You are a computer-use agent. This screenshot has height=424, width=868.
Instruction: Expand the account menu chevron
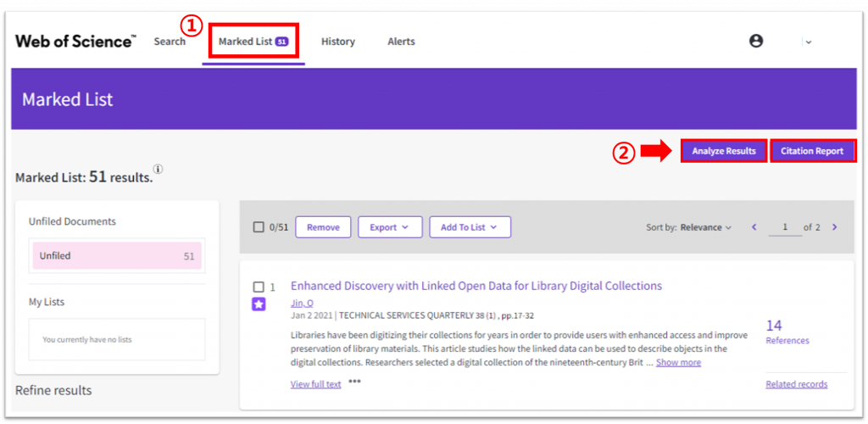point(808,42)
